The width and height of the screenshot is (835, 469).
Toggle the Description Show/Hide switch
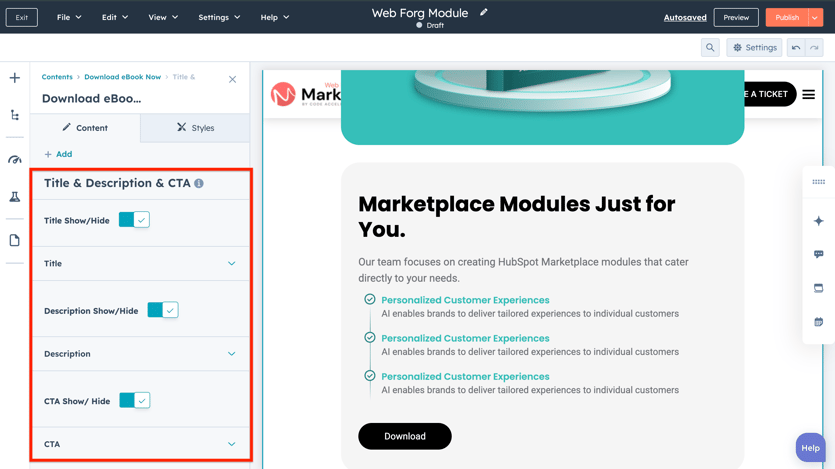click(163, 310)
